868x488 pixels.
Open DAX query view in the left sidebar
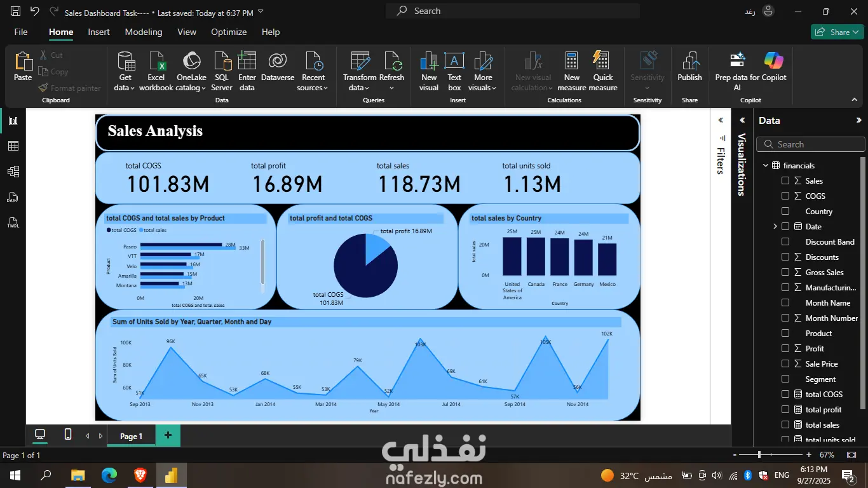(x=13, y=197)
